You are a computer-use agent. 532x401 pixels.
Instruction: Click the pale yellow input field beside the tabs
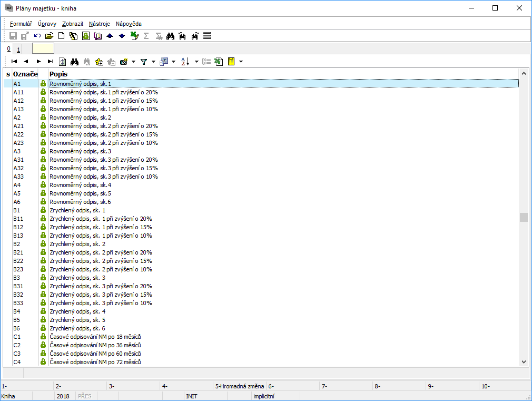click(43, 48)
